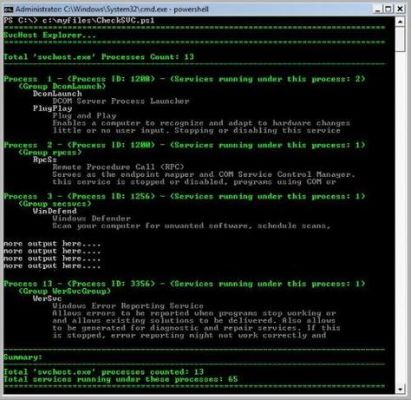Click the Process 1 header with ID 1208
Viewport: 411px width, 400px height.
(x=184, y=79)
